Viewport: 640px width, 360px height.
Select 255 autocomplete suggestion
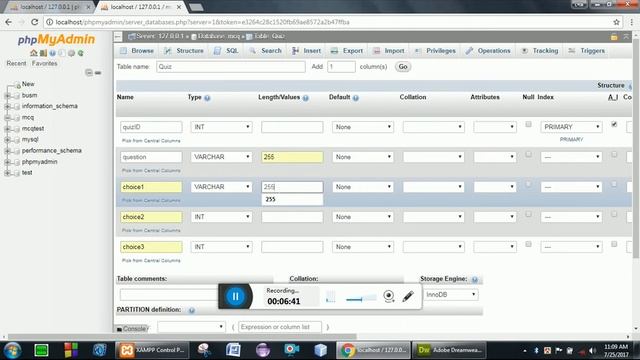coord(292,199)
